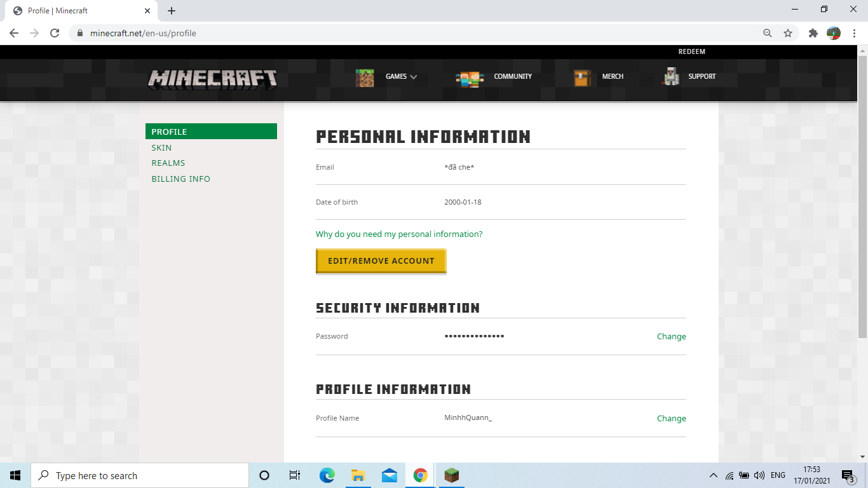Go forward in browser history
Screen dimensions: 868x488
[x=34, y=33]
